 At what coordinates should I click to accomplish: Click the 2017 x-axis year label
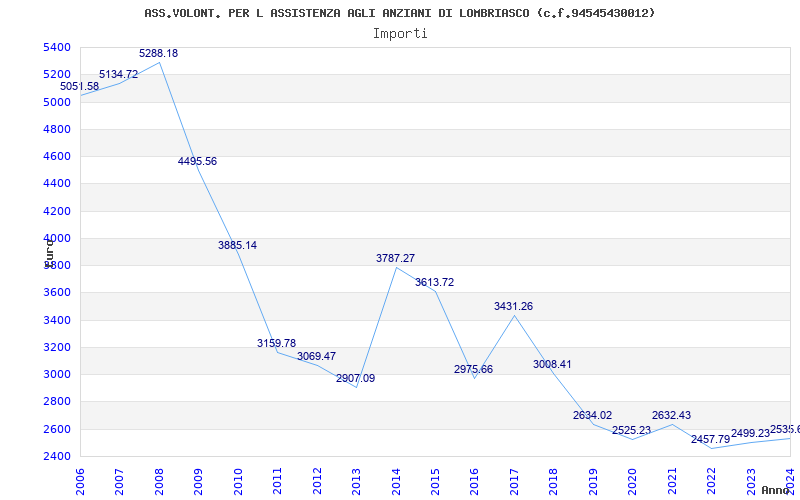click(x=514, y=482)
